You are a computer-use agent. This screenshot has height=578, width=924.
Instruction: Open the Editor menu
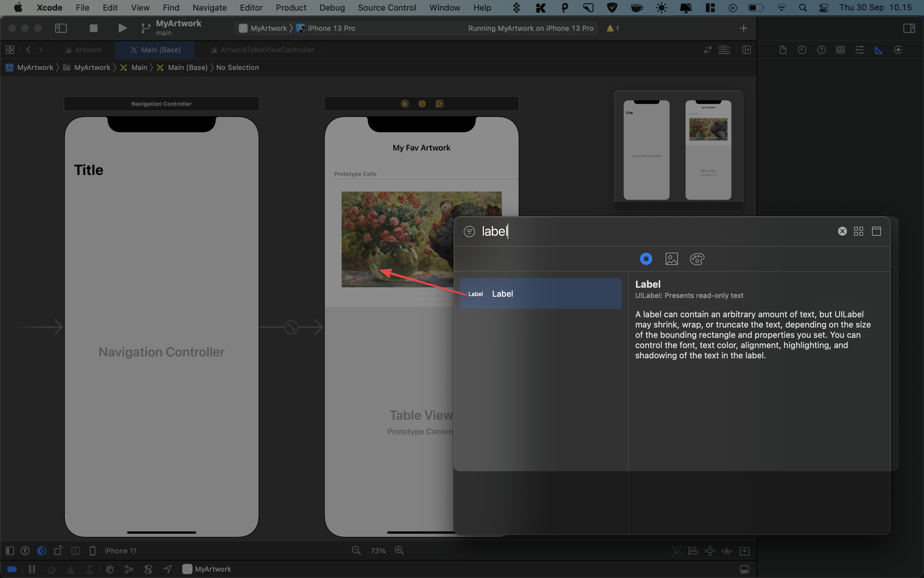click(x=251, y=8)
